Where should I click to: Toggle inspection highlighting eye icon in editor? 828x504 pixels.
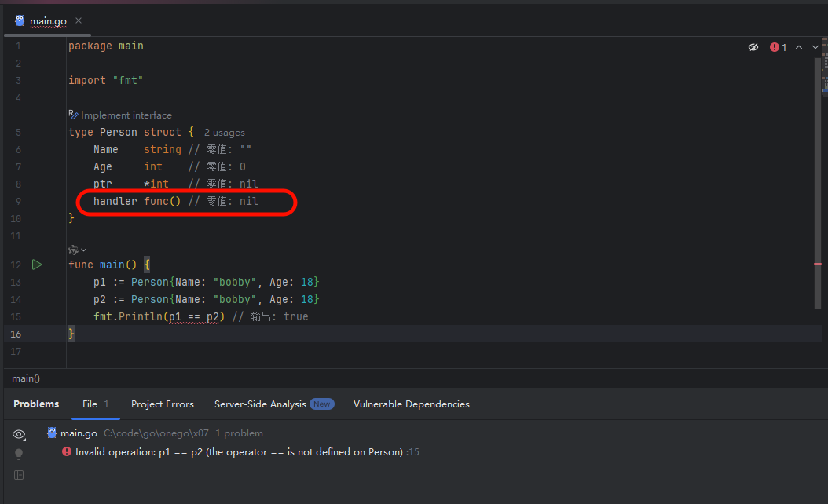(753, 47)
